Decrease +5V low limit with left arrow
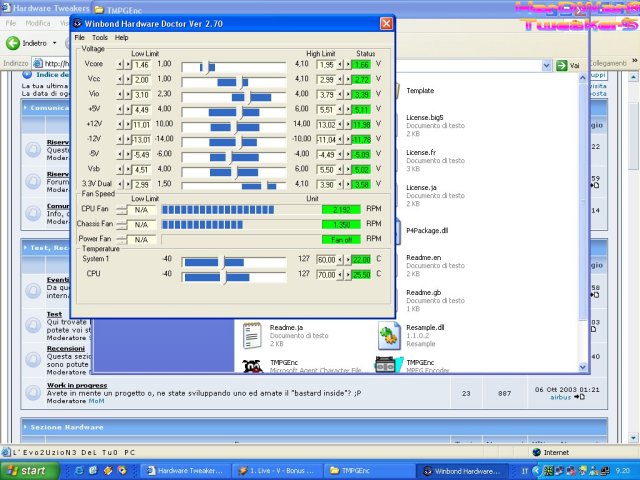This screenshot has width=640, height=480. point(120,110)
